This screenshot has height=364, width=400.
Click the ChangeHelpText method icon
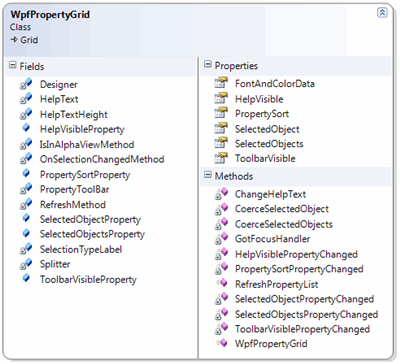click(221, 194)
